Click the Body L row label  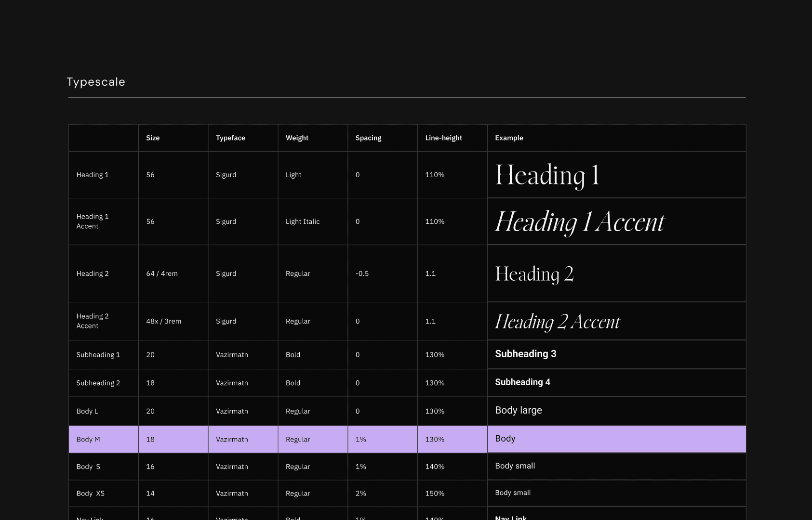click(87, 411)
